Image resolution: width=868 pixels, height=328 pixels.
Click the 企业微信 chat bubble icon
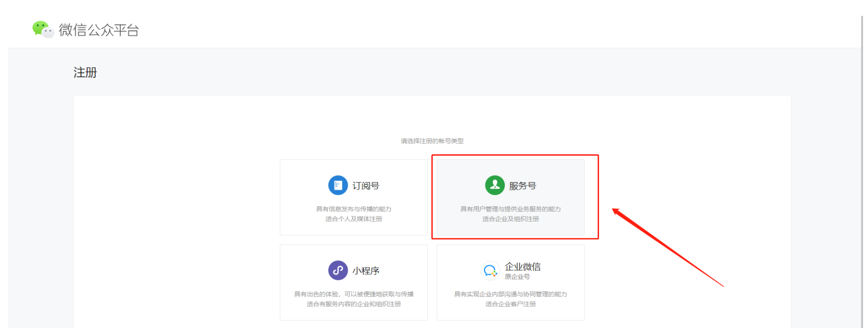pyautogui.click(x=490, y=270)
